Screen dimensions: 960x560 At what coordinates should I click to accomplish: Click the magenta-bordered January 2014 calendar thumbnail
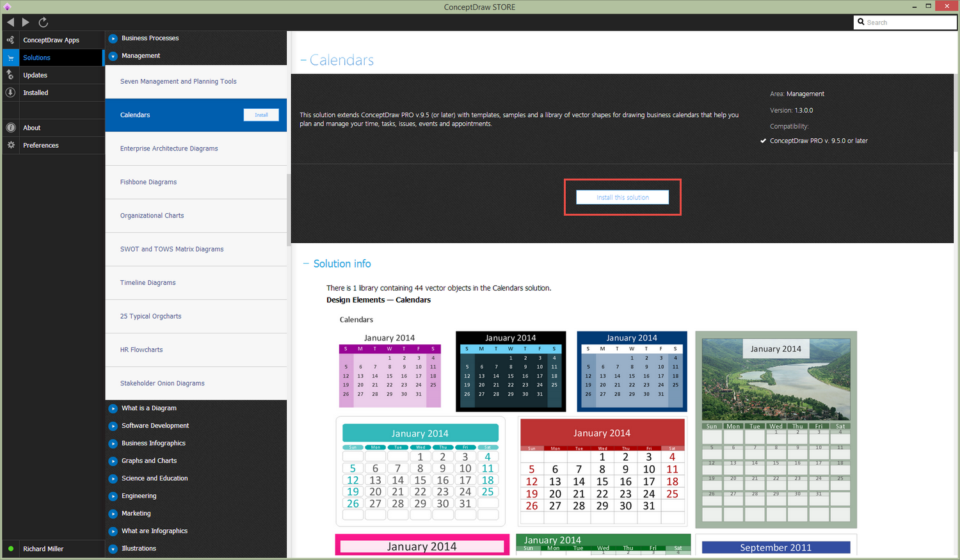pos(422,546)
